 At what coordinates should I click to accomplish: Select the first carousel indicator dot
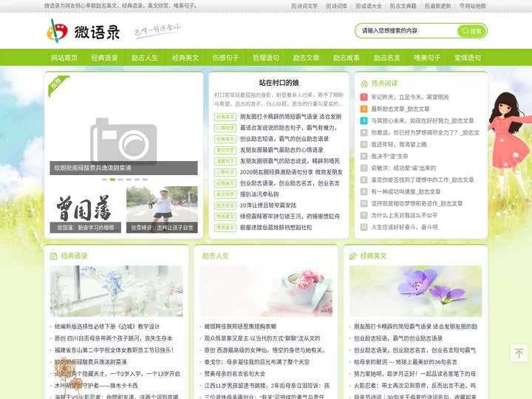(x=104, y=180)
